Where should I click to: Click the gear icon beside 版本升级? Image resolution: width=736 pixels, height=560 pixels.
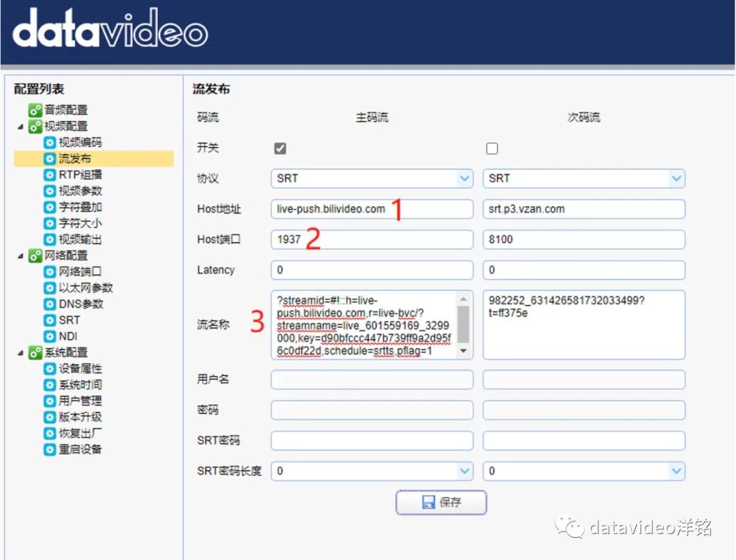[50, 417]
